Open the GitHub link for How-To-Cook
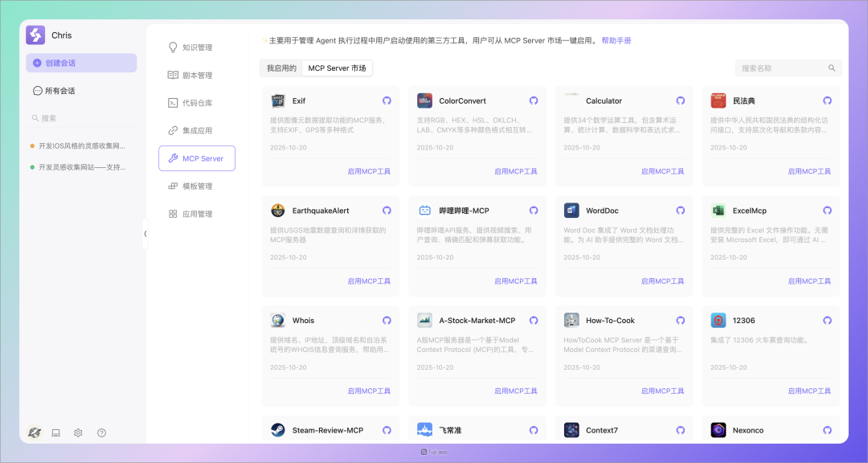This screenshot has width=868, height=463. click(x=681, y=321)
